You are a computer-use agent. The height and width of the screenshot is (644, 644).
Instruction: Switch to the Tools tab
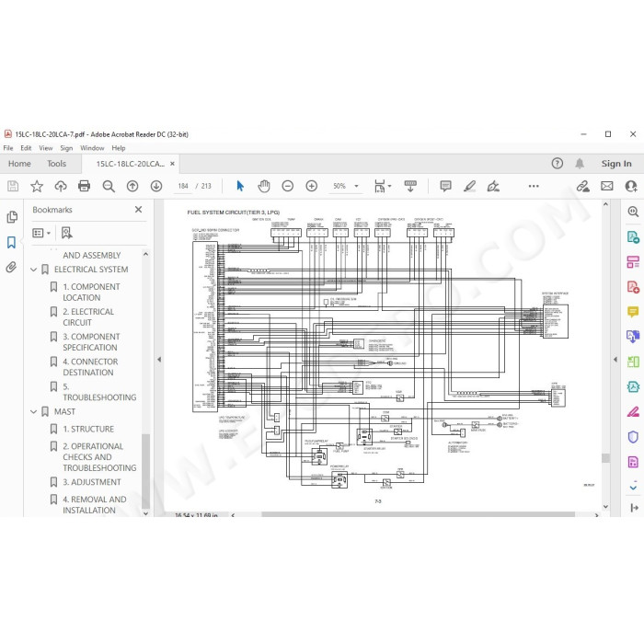coord(56,164)
